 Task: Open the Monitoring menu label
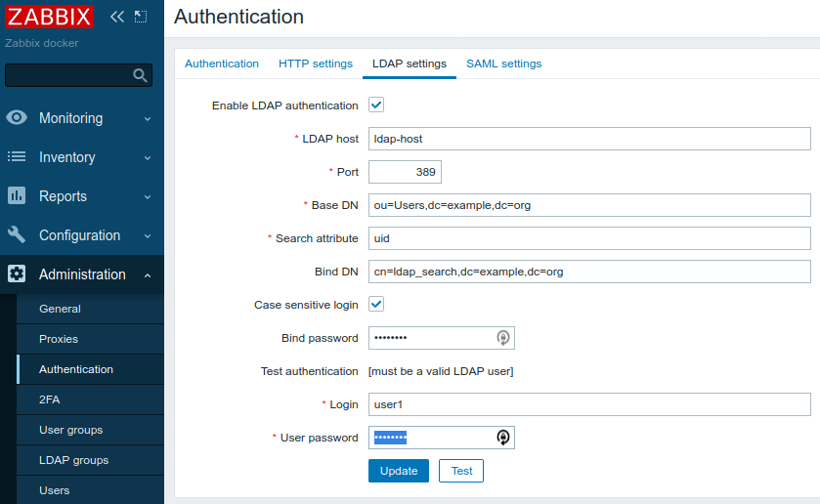[70, 118]
